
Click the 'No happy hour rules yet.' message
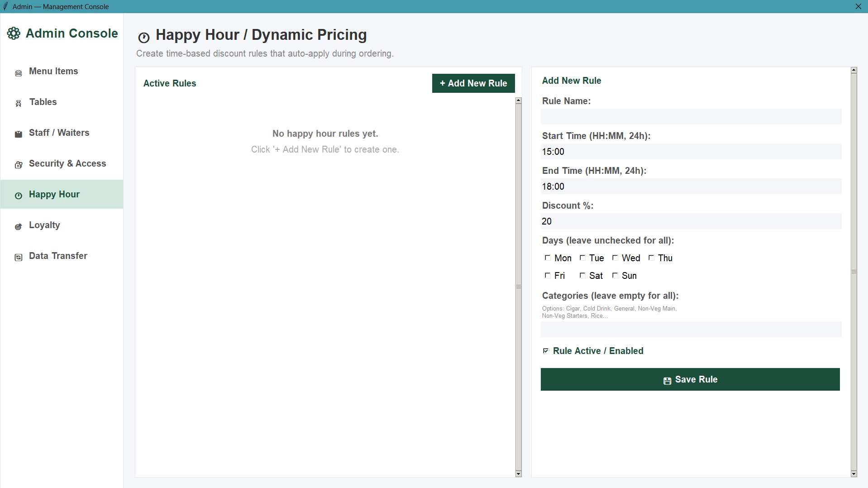click(x=325, y=134)
